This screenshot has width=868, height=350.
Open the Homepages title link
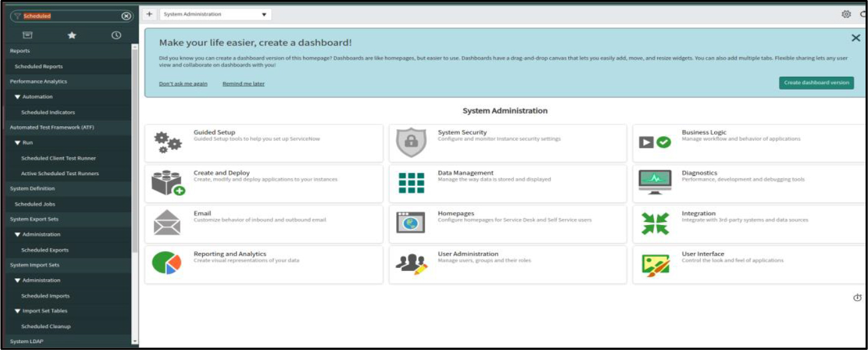[x=456, y=213]
